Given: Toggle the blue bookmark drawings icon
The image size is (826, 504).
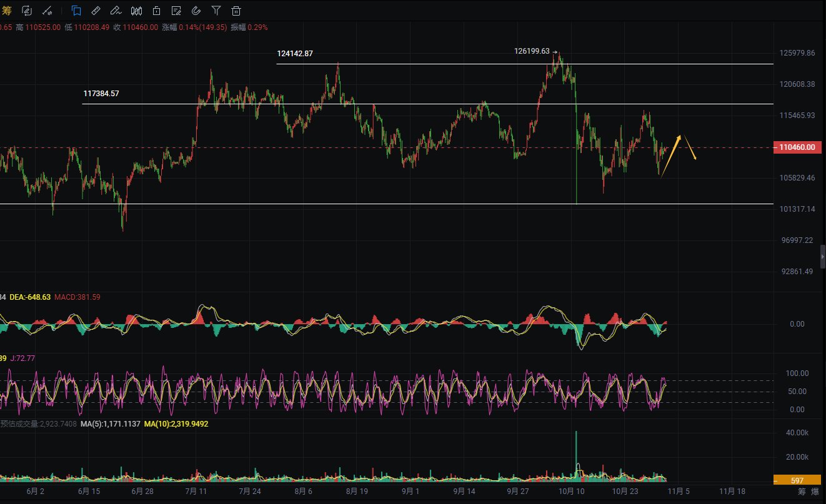Looking at the screenshot, I should click(x=76, y=10).
